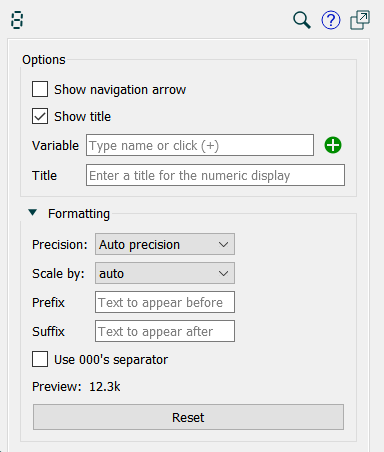384x452 pixels.
Task: Click the Show title label text
Action: coord(82,116)
